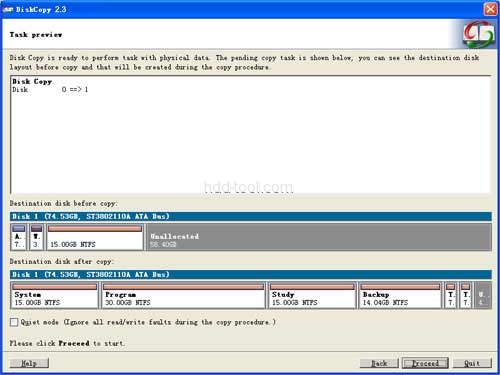Click the DiskCopy logo in header
The width and height of the screenshot is (500, 375).
click(x=479, y=34)
